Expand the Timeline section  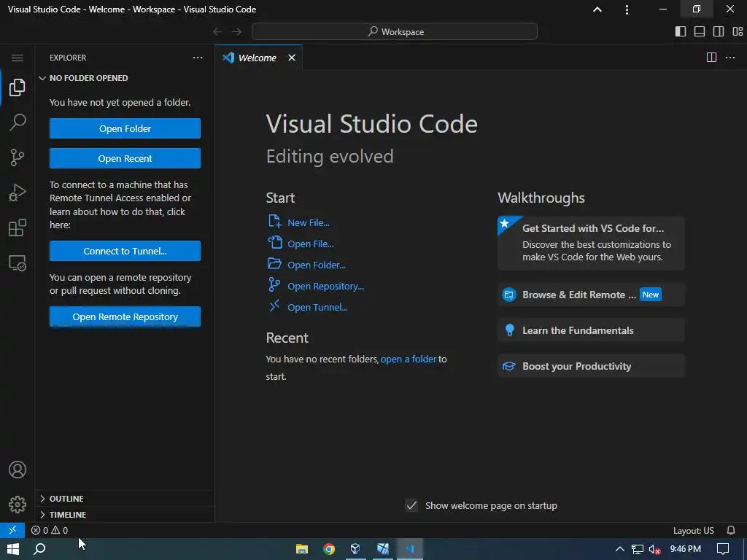(125, 514)
